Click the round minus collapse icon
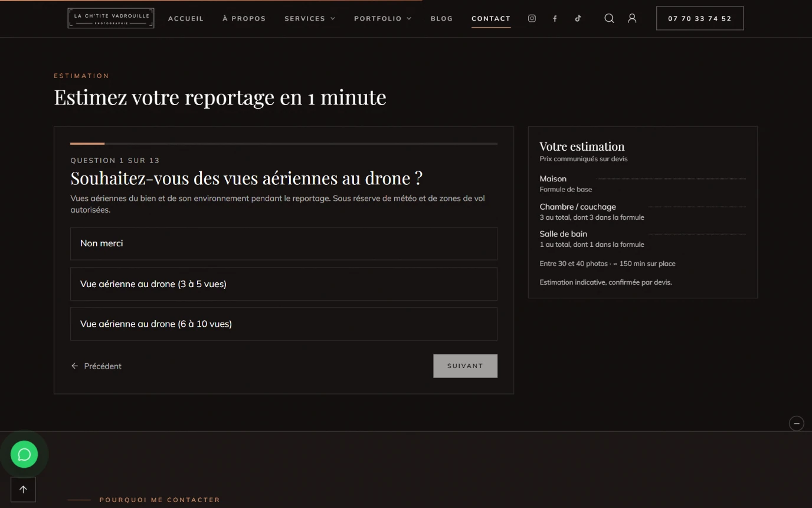 point(797,423)
